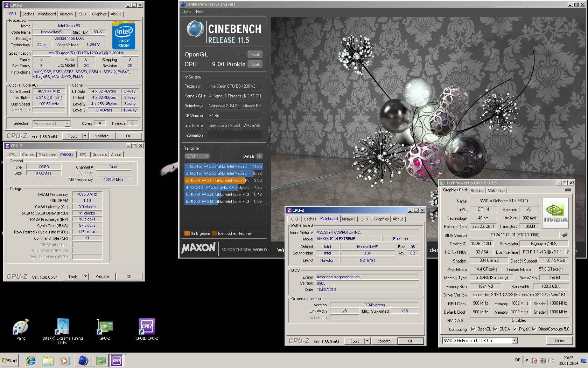Open Graphics tab in the Memory CPU-Z window

click(100, 155)
